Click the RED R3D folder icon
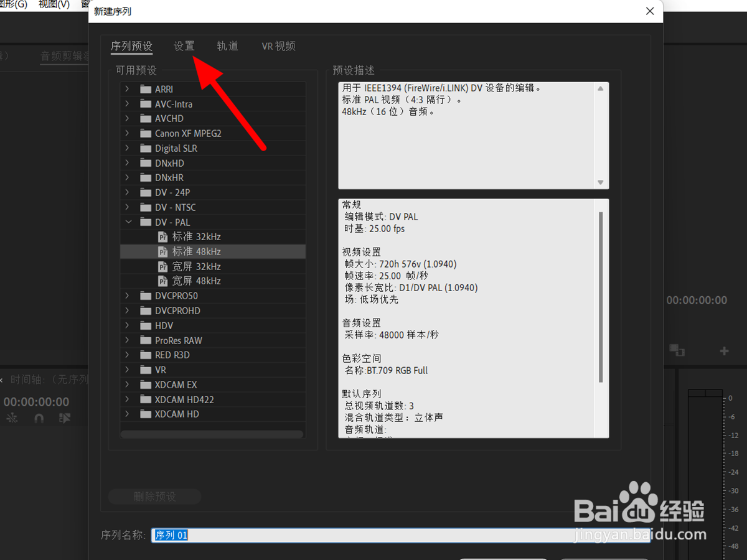The height and width of the screenshot is (560, 747). pos(146,355)
